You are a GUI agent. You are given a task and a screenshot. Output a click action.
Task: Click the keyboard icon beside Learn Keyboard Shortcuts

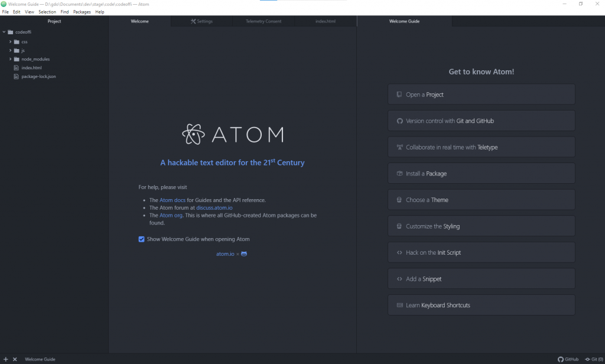tap(400, 305)
